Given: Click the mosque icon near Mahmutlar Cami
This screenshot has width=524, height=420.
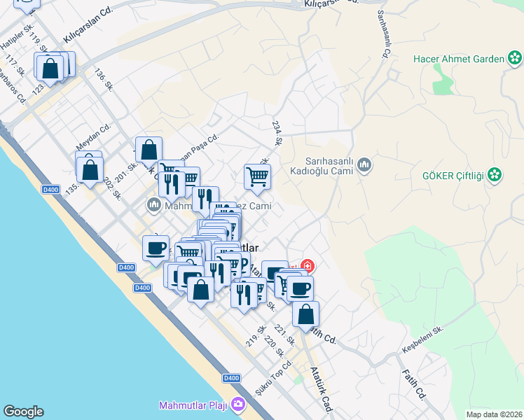Looking at the screenshot, I should pyautogui.click(x=153, y=204).
